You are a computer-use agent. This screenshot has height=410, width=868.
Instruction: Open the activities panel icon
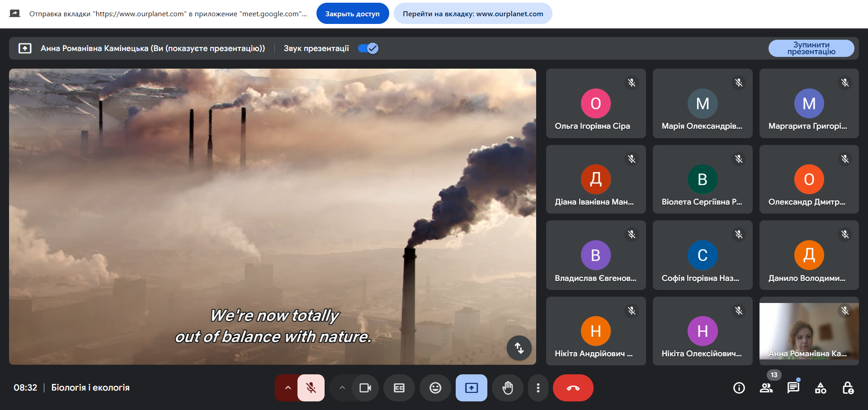[820, 388]
